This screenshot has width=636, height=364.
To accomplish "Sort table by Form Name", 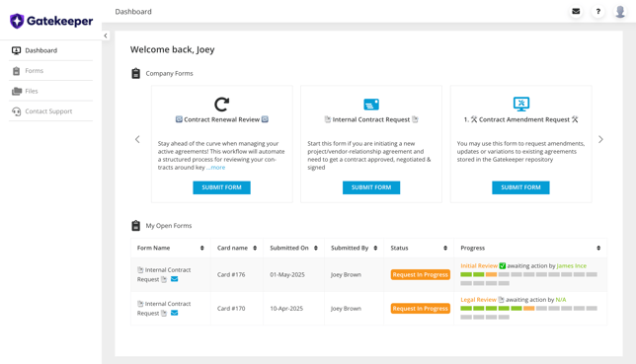I will click(202, 248).
